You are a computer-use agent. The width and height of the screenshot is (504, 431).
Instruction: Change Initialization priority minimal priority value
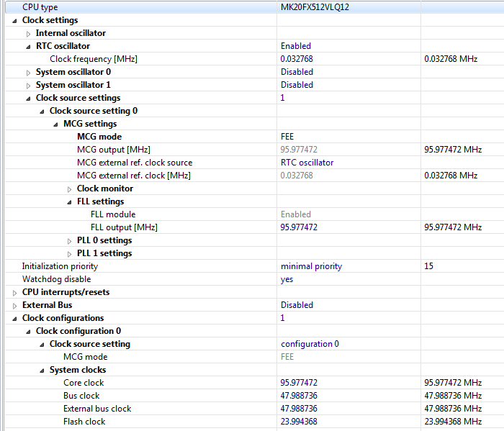(311, 266)
